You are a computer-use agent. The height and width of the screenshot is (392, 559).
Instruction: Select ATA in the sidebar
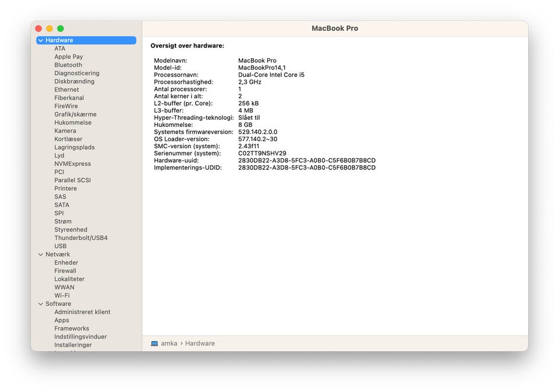(x=60, y=48)
